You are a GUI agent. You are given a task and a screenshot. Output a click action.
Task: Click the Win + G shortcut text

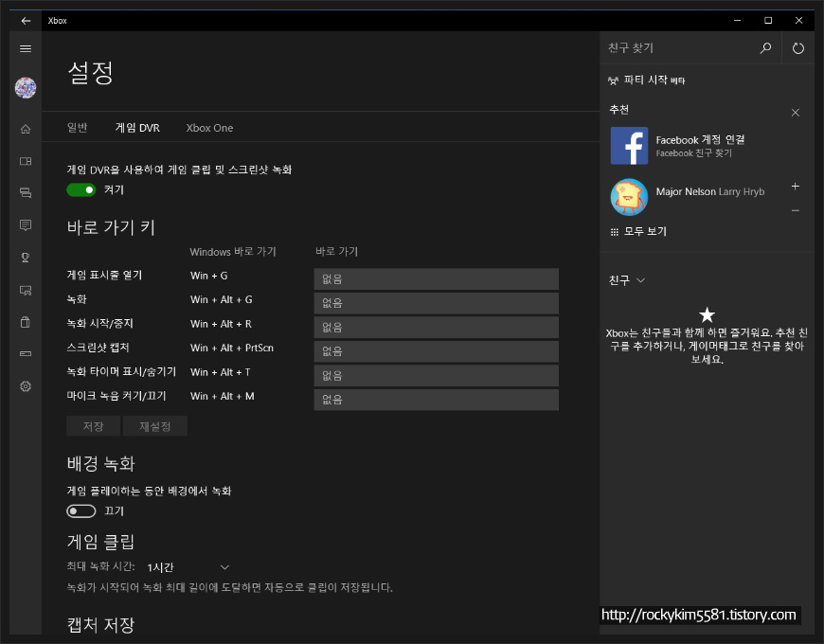(208, 276)
